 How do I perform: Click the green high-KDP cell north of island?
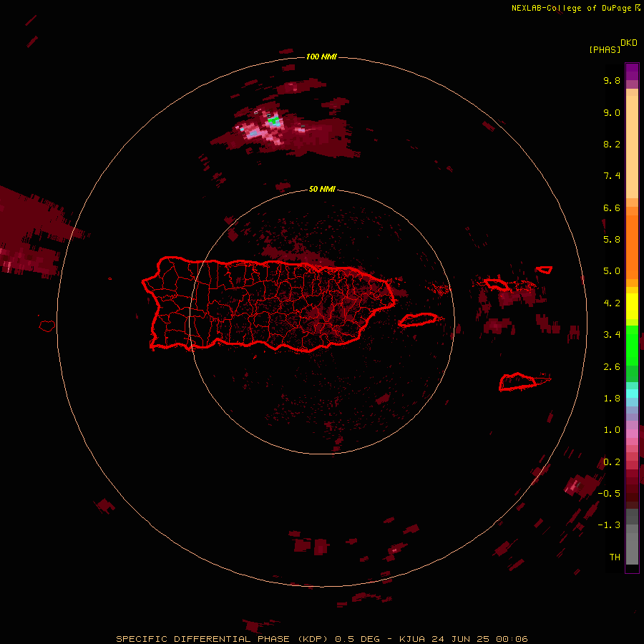(x=273, y=120)
